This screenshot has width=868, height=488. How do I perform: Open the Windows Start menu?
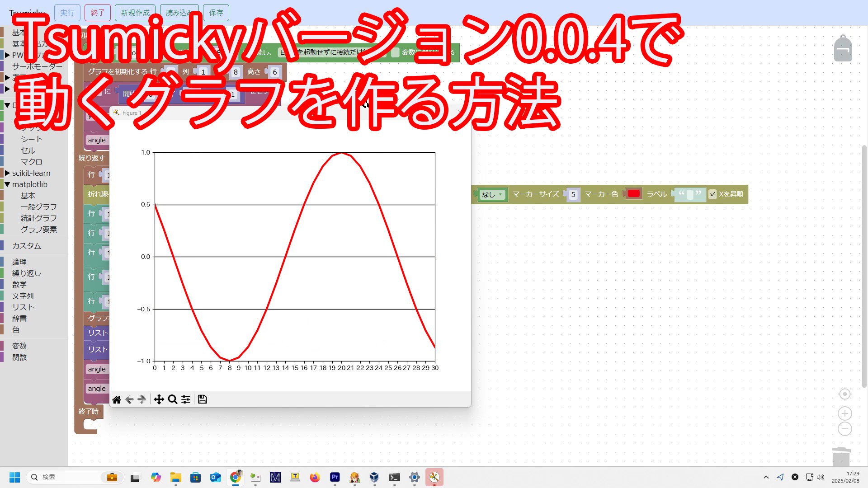[x=14, y=477]
